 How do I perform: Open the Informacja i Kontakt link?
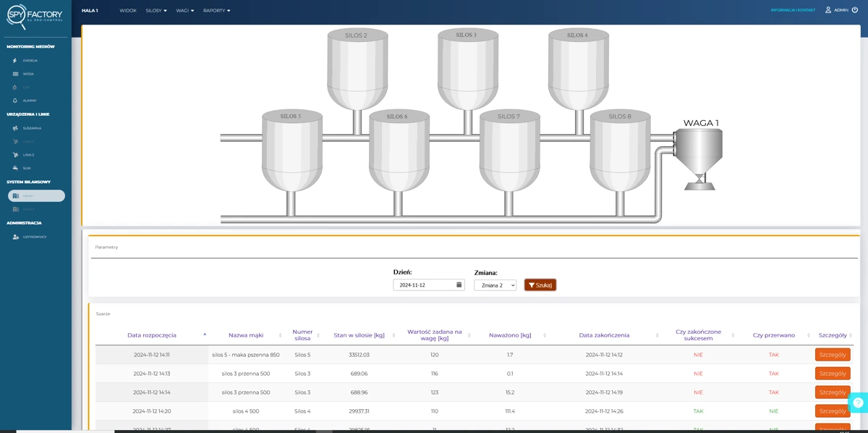793,10
